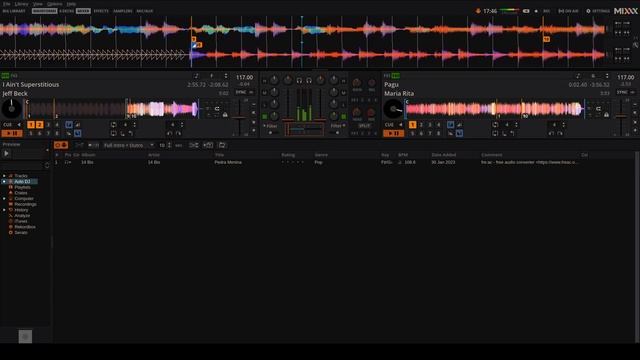Toggle the Big Library view

tap(14, 11)
